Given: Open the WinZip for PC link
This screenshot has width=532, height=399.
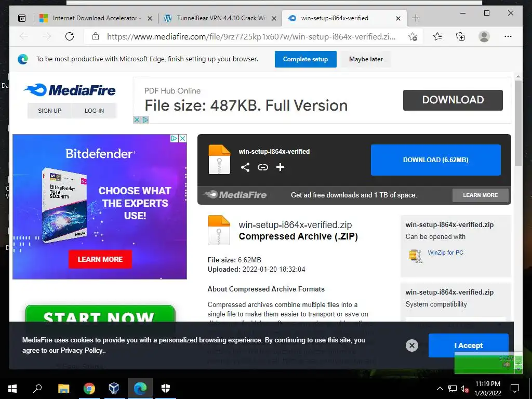Looking at the screenshot, I should [445, 252].
